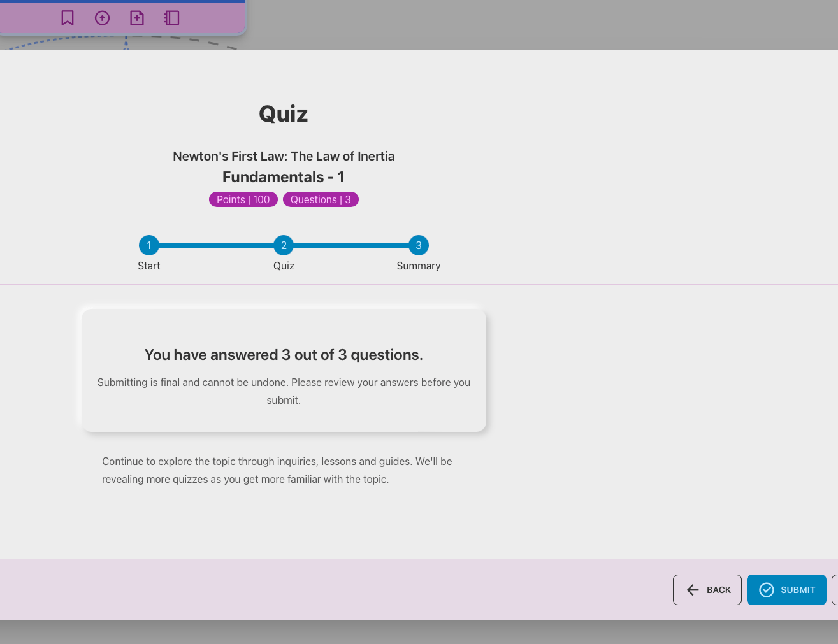
Task: Click the Start step label
Action: 149,266
